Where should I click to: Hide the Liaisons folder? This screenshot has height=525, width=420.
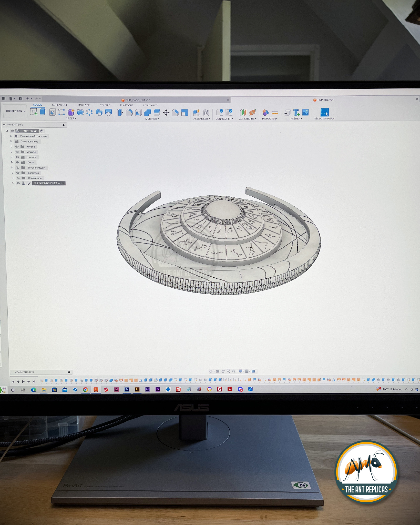[17, 157]
